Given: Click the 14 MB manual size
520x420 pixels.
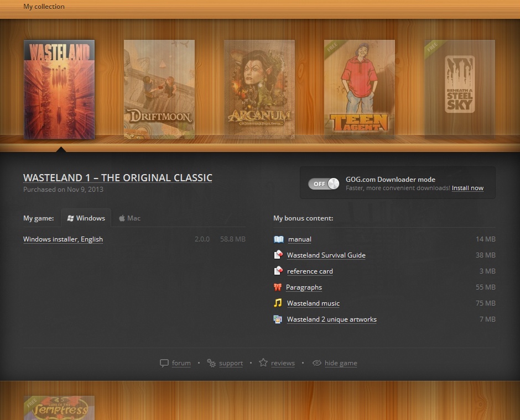Looking at the screenshot, I should (x=486, y=239).
